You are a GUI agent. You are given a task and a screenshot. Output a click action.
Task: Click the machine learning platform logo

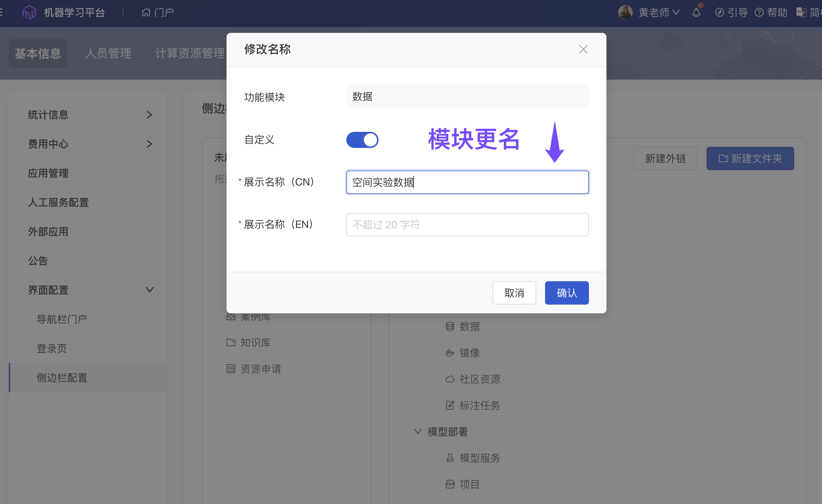pyautogui.click(x=29, y=13)
